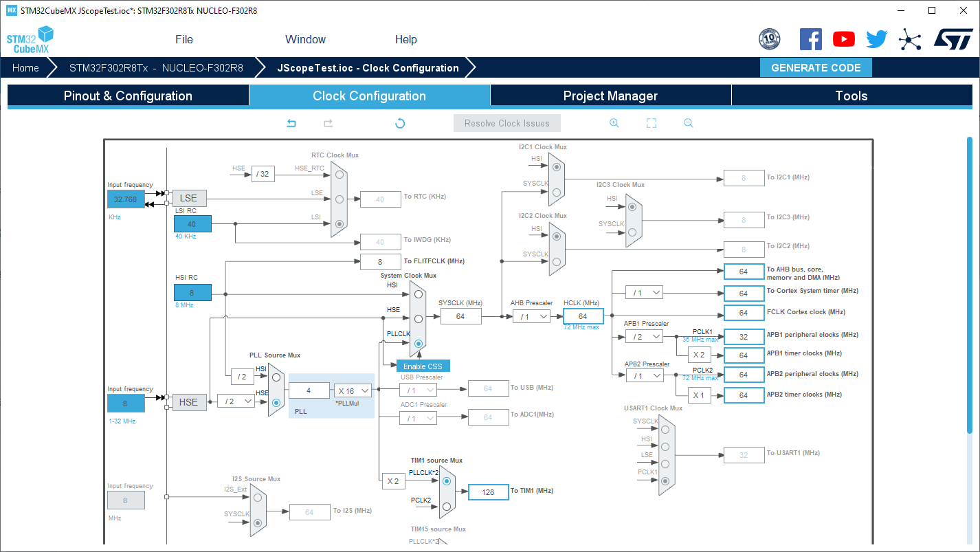This screenshot has height=552, width=980.
Task: Click the PLL input value 4 field
Action: pos(309,390)
